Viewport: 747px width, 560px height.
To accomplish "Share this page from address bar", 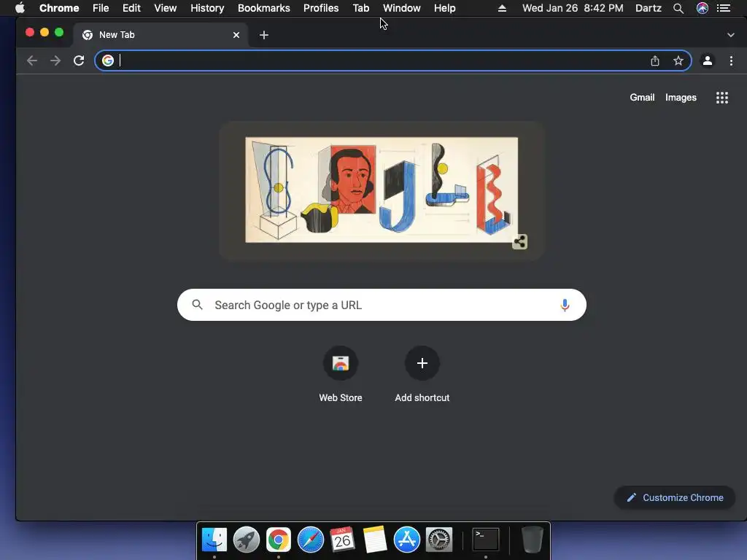I will pos(655,61).
